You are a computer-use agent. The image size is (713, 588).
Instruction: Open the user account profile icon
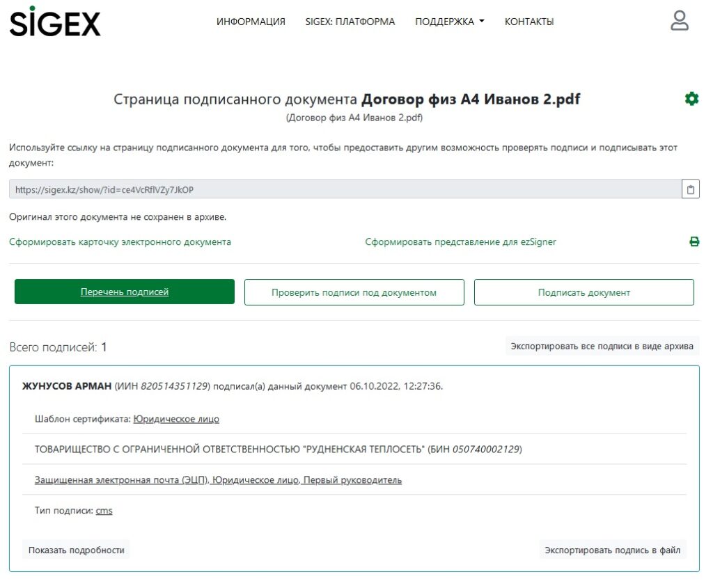680,21
